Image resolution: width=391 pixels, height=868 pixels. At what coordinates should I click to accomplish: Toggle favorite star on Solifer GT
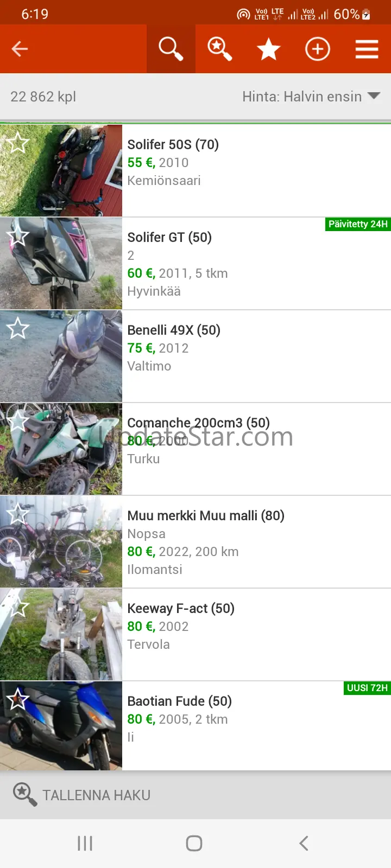tap(18, 235)
